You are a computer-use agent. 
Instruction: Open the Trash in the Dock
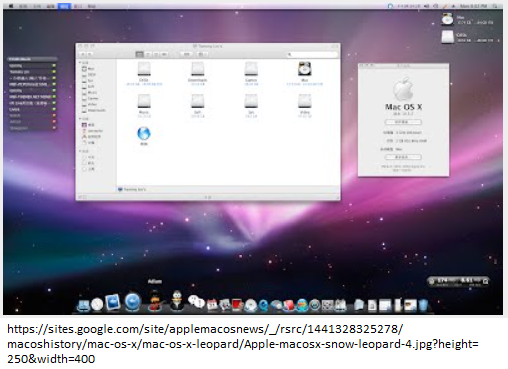423,305
